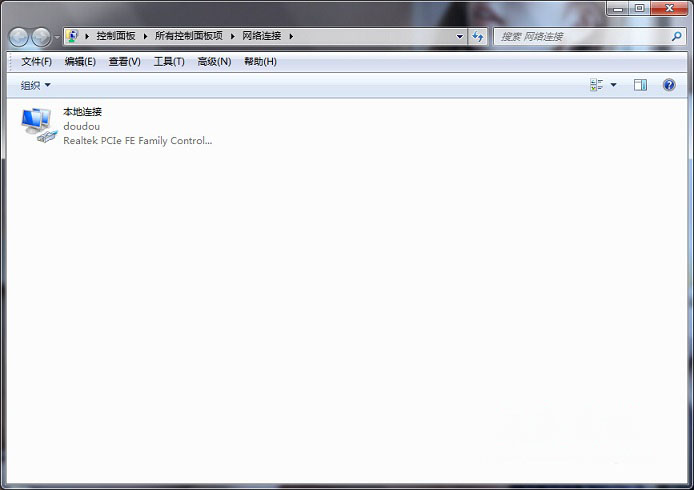Viewport: 694px width, 490px height.
Task: Select 所有控制面板项 breadcrumb segment
Action: coord(189,36)
